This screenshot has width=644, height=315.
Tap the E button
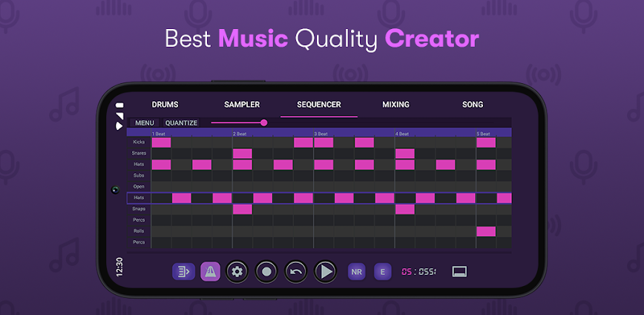click(383, 272)
